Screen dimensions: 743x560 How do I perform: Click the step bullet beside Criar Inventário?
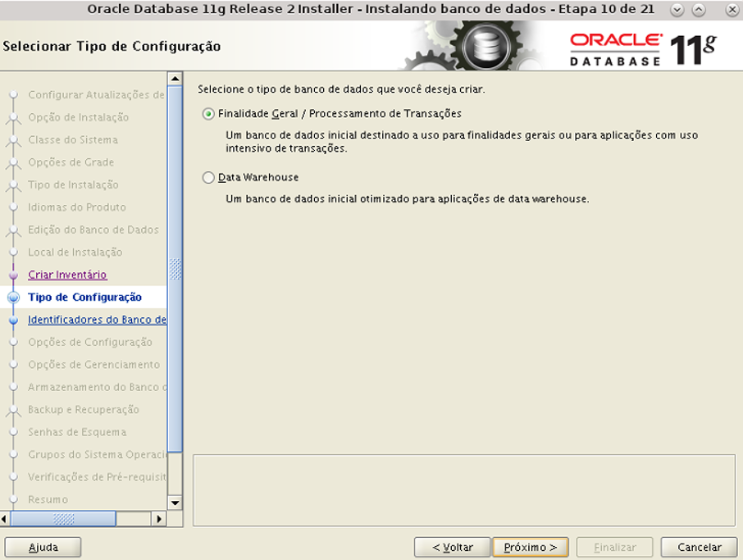click(14, 275)
